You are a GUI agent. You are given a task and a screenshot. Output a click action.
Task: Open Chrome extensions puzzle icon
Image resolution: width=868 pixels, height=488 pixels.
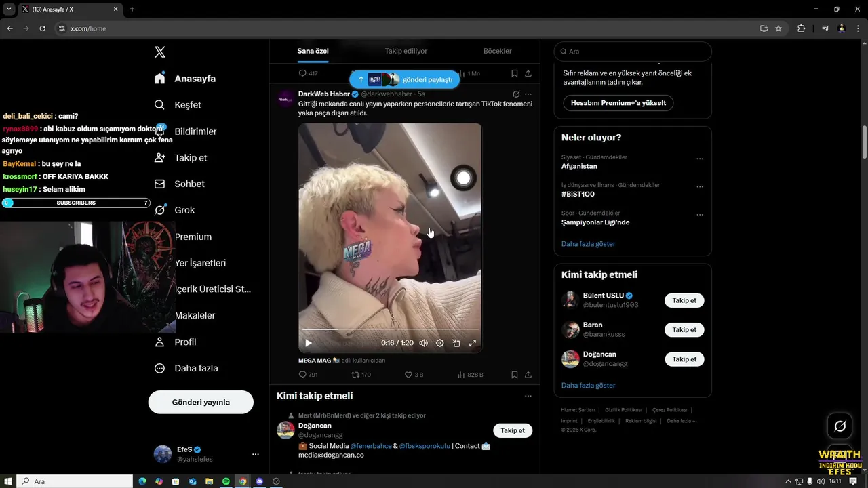[x=801, y=28]
